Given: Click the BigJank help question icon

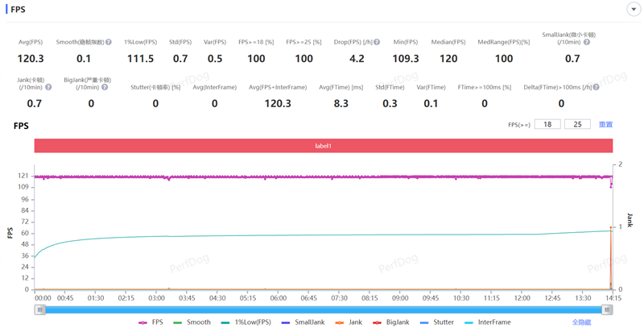Looking at the screenshot, I should (105, 87).
